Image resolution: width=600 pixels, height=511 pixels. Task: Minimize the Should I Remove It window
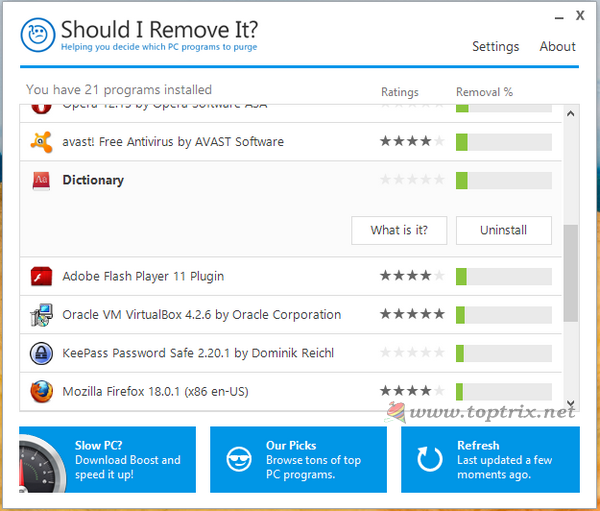point(559,17)
